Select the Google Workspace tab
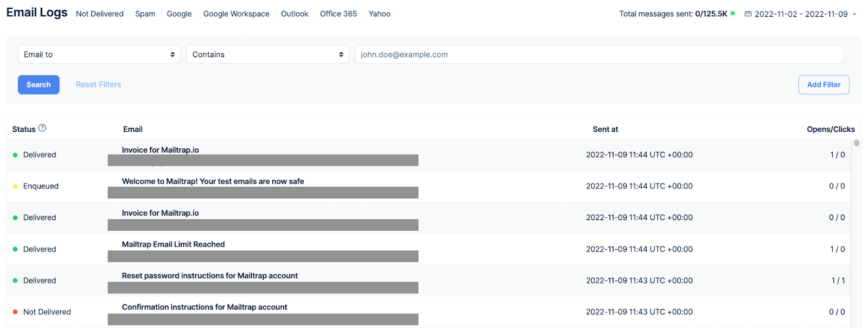 (236, 14)
